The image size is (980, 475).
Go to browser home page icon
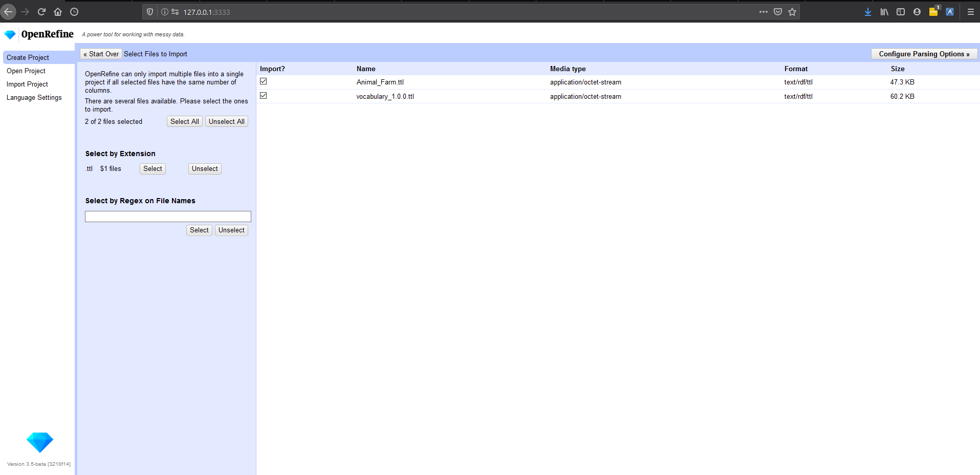pos(58,12)
